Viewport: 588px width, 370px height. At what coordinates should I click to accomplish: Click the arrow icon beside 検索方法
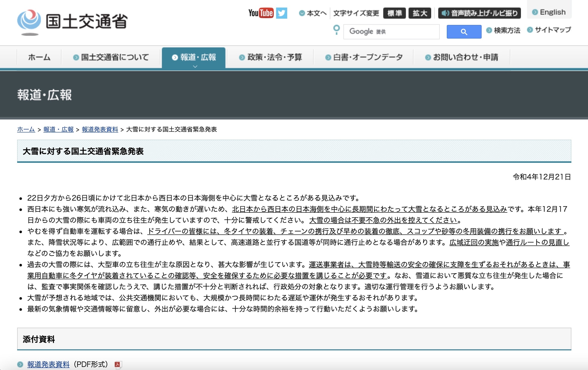click(489, 30)
